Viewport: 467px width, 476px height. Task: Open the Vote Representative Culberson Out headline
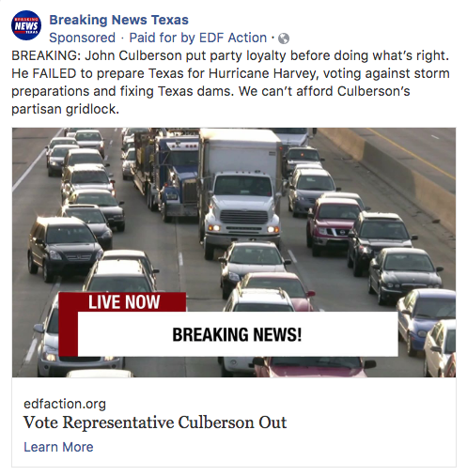click(x=155, y=422)
